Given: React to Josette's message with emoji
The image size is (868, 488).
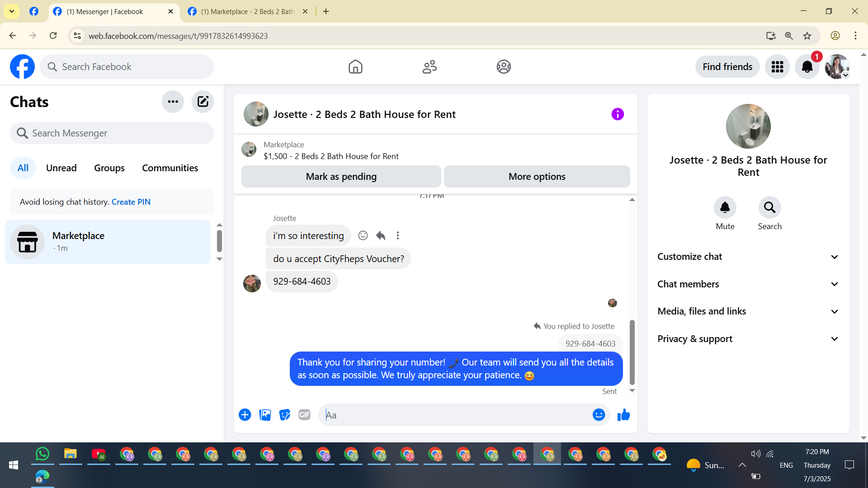Looking at the screenshot, I should pyautogui.click(x=363, y=235).
